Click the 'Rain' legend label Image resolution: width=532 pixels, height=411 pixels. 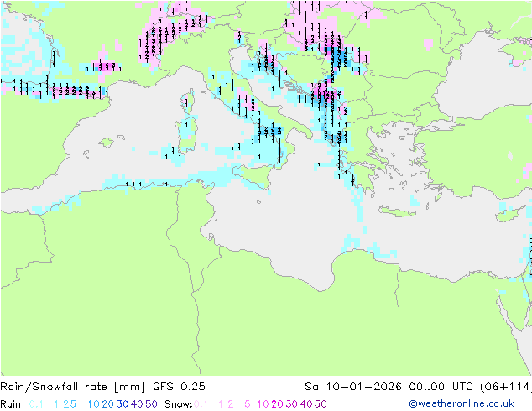click(11, 404)
